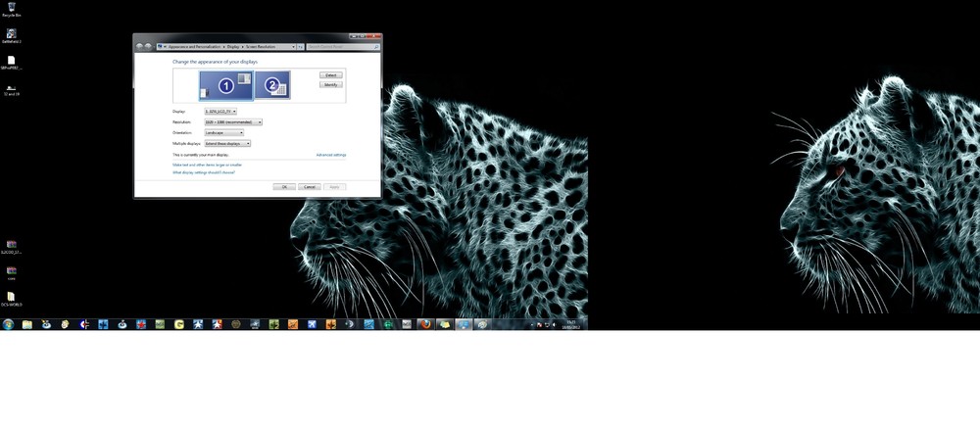Open Advanced settings link
Image resolution: width=980 pixels, height=430 pixels.
tap(330, 155)
